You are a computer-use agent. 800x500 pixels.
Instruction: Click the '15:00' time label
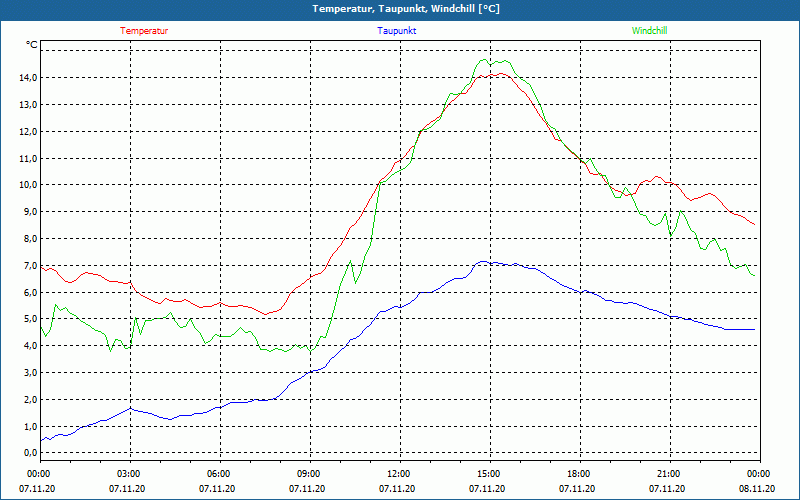[x=487, y=473]
